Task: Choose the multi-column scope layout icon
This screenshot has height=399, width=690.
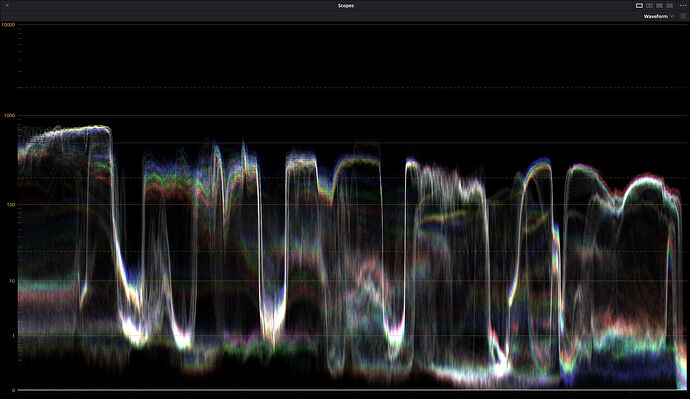Action: pos(669,6)
